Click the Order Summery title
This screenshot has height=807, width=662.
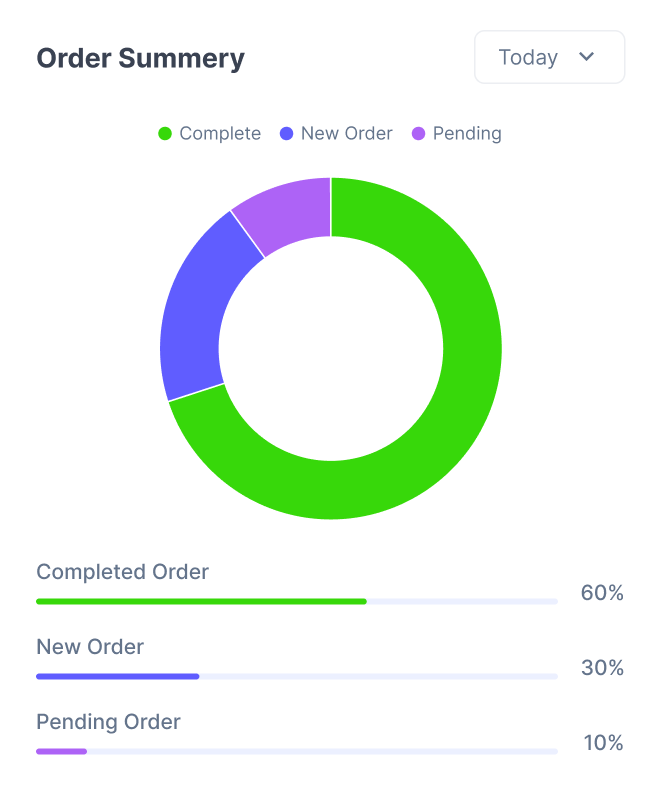coord(140,58)
